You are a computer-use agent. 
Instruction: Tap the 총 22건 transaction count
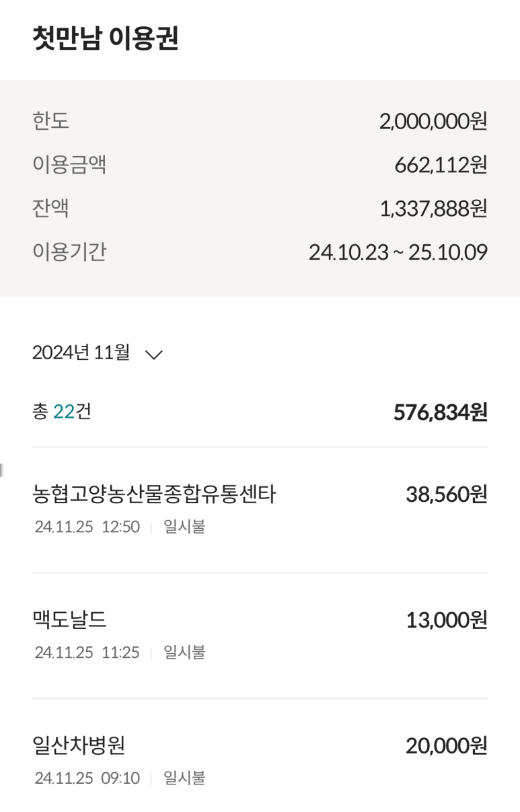coord(62,411)
